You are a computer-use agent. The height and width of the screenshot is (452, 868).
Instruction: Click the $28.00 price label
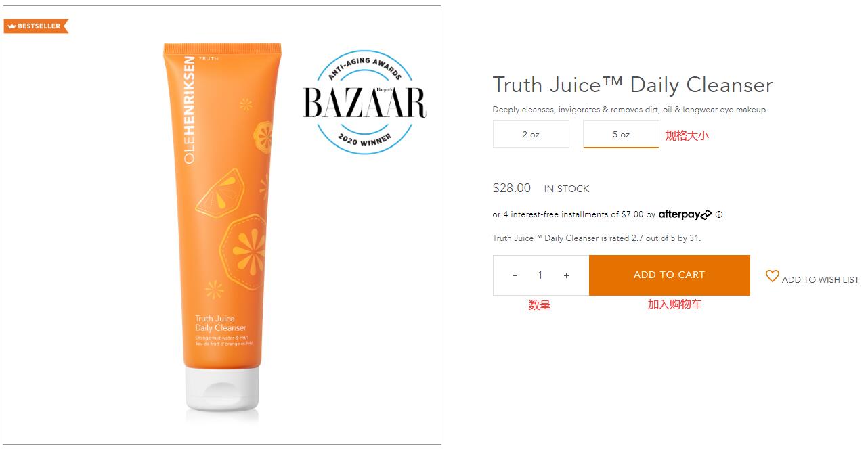(x=512, y=188)
